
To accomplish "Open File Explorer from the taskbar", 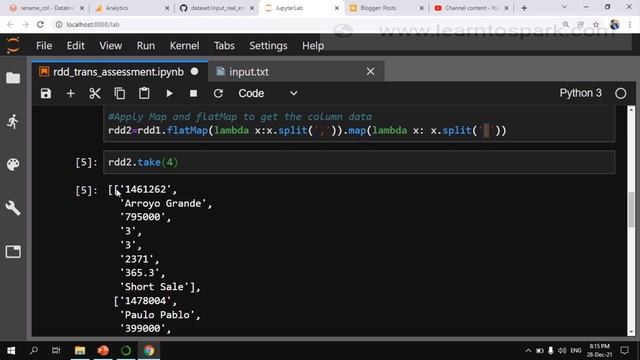I will 80,351.
